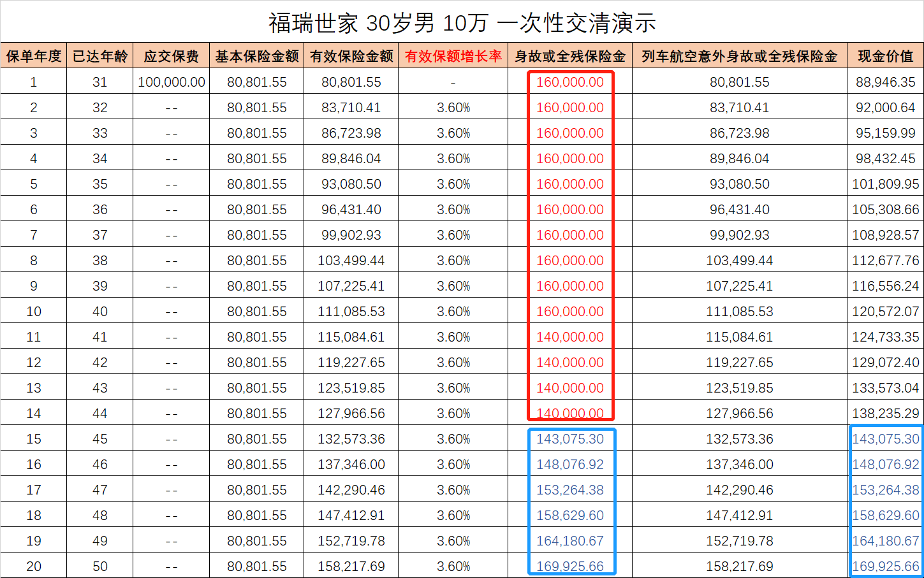
Task: Select the 有效保险金额 column header
Action: point(351,56)
